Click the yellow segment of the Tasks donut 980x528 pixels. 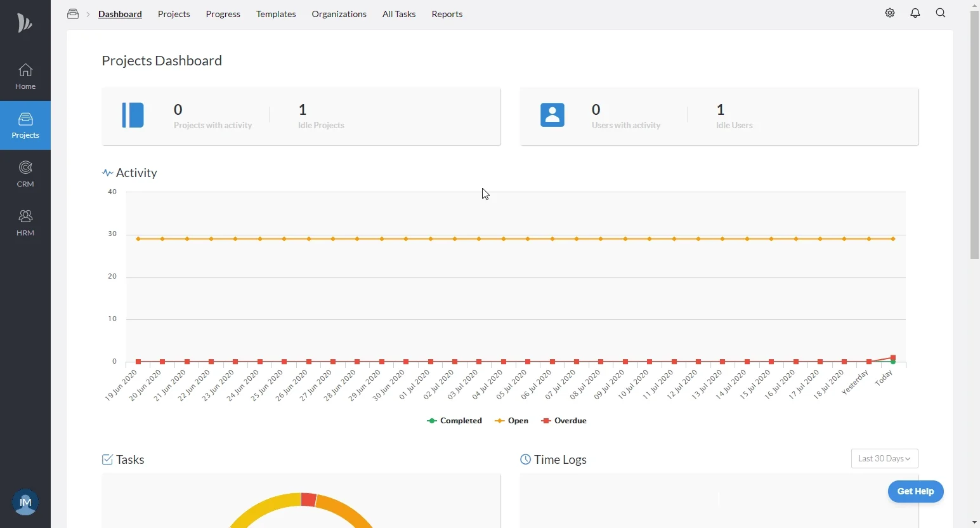(266, 509)
